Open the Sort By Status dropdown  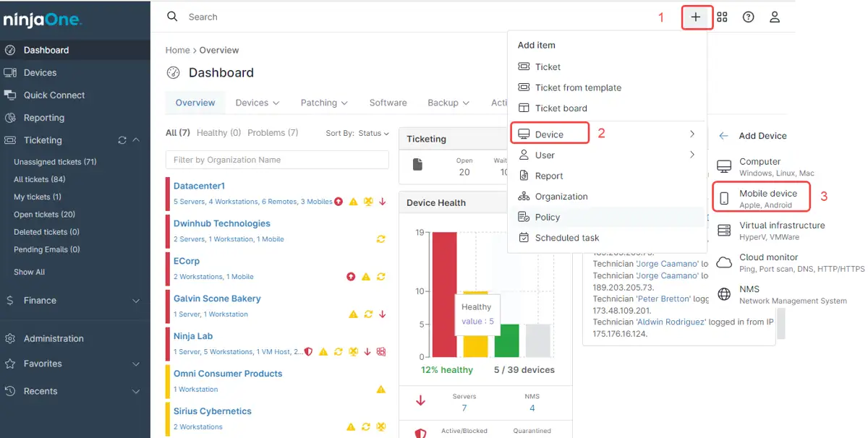pos(357,134)
